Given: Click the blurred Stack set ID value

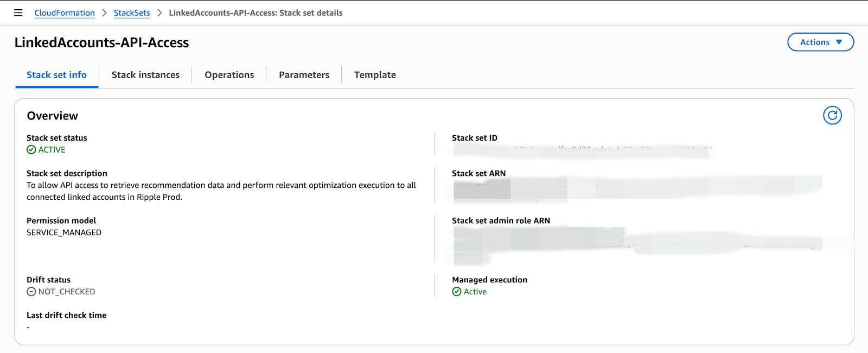Looking at the screenshot, I should point(580,150).
